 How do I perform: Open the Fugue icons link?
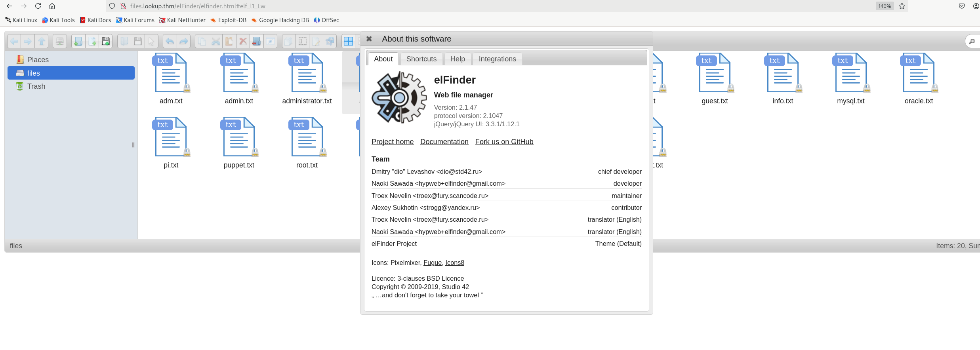coord(433,262)
